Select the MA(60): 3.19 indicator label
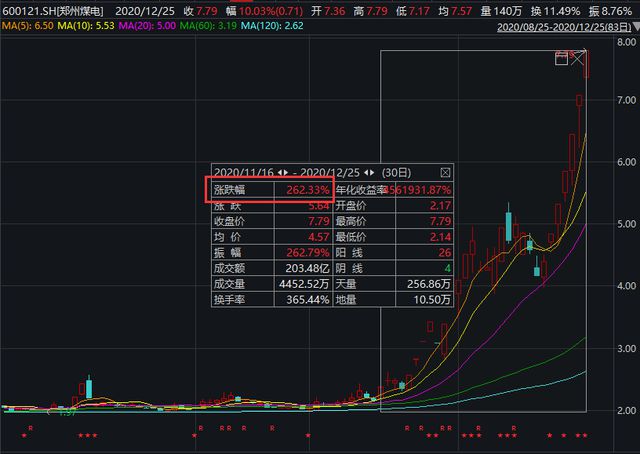 click(208, 26)
